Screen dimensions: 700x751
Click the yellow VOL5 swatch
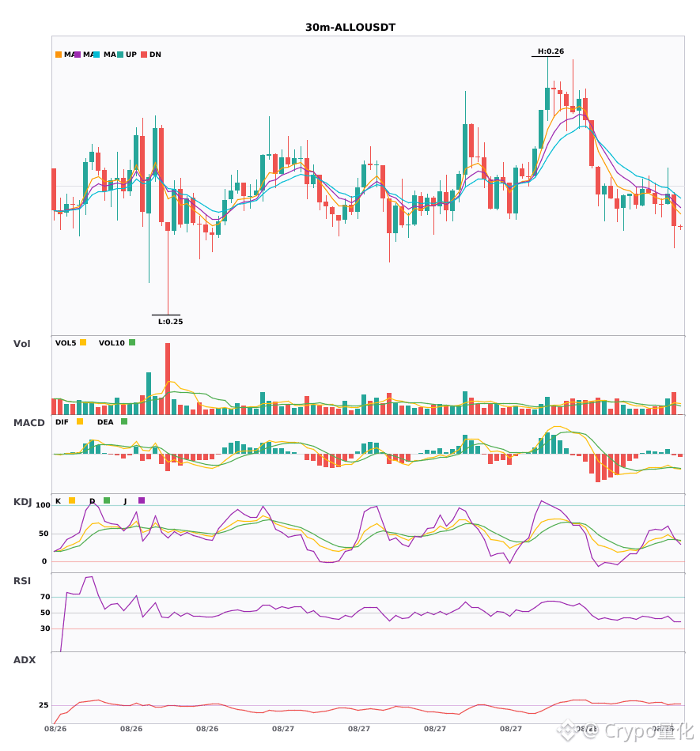click(x=83, y=342)
